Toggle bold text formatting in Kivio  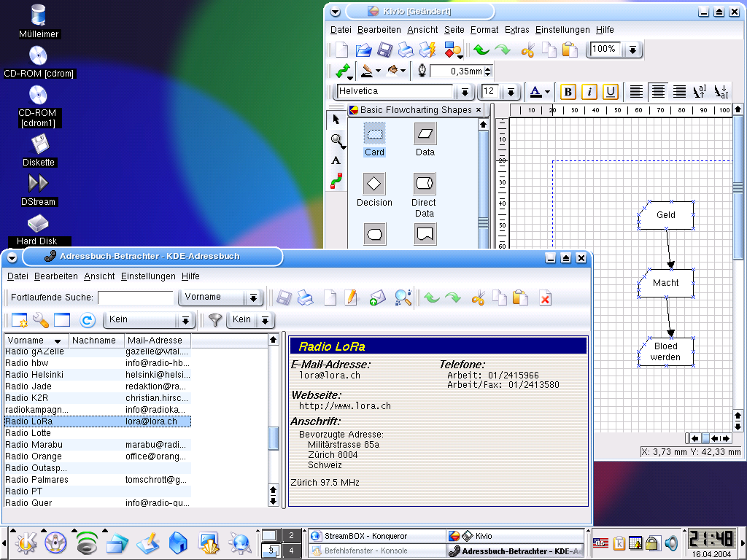click(568, 92)
